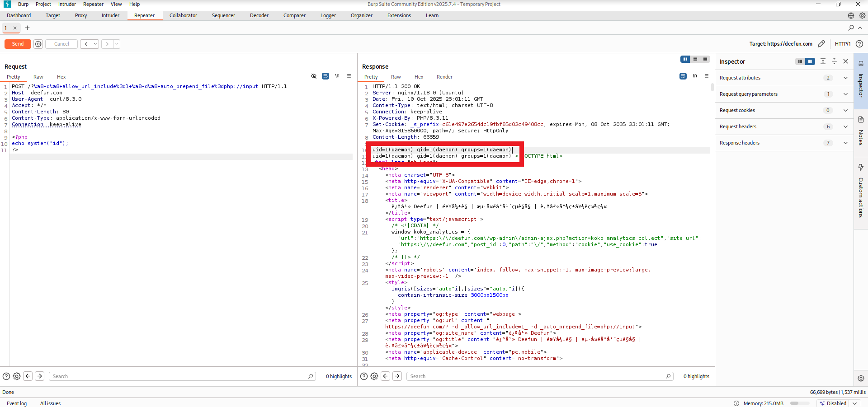Viewport: 868px width, 407px height.
Task: Toggle Response show newline characters
Action: (695, 76)
